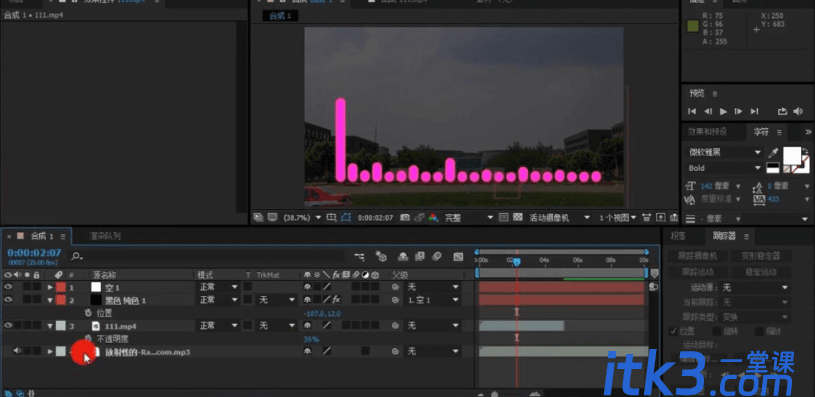Viewport: 815px width, 397px height.
Task: Jump to last frame in Preview
Action: tap(754, 111)
